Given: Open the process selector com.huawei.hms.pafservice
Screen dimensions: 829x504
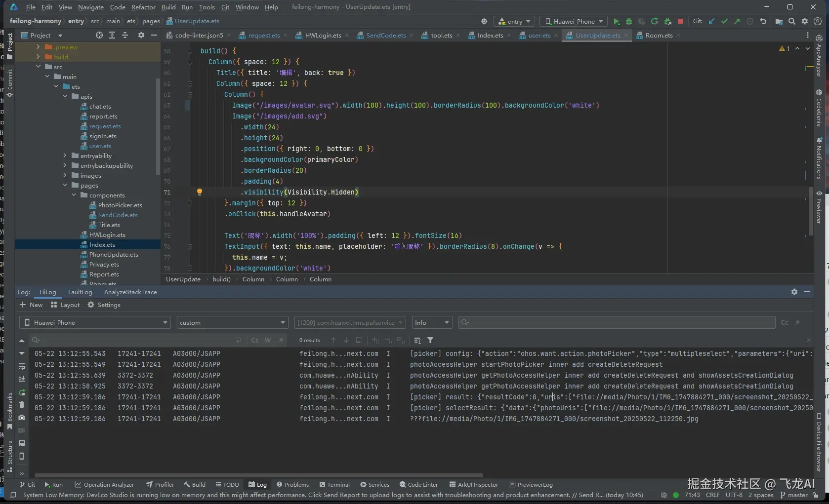Looking at the screenshot, I should (350, 323).
